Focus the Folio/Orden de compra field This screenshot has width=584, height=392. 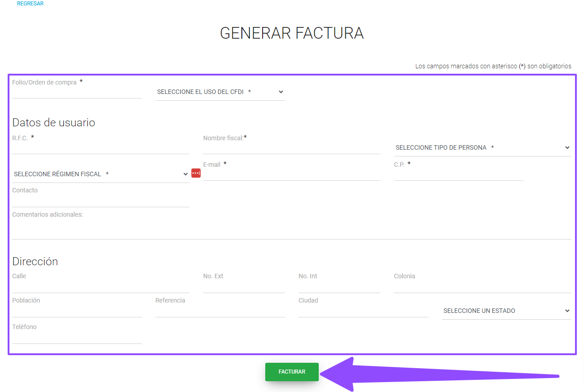[x=77, y=92]
